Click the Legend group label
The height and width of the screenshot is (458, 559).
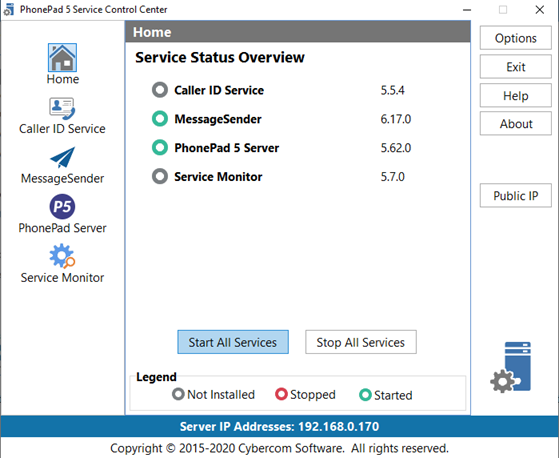(156, 377)
